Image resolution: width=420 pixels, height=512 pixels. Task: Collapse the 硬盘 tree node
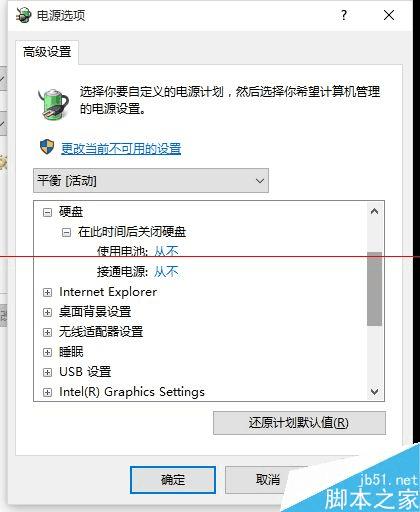click(x=47, y=212)
